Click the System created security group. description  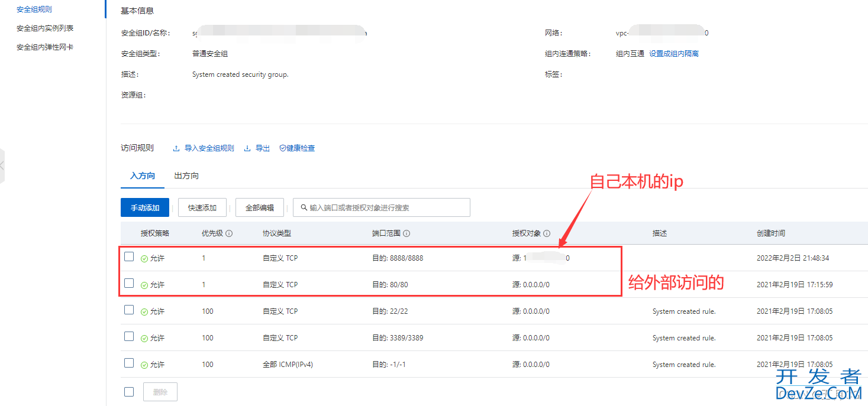click(x=240, y=74)
